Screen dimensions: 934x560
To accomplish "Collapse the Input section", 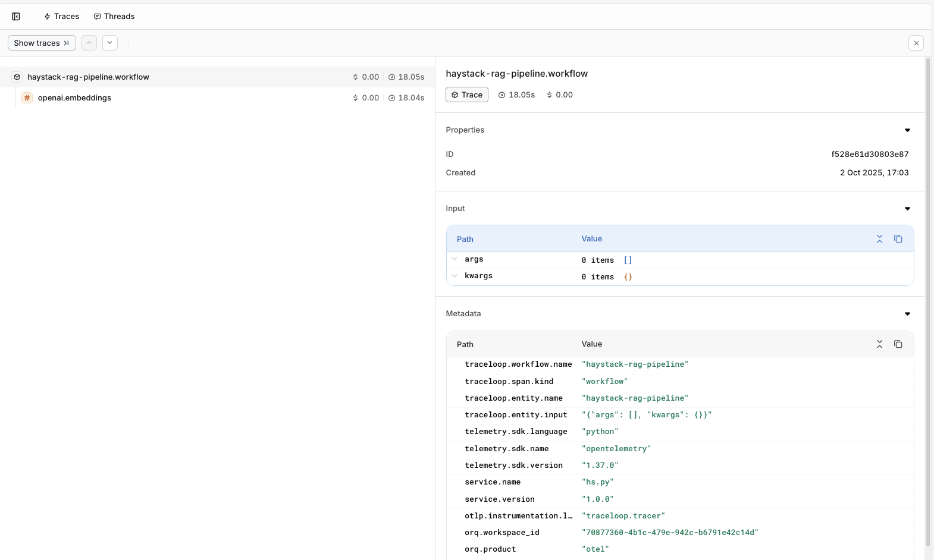I will coord(907,209).
